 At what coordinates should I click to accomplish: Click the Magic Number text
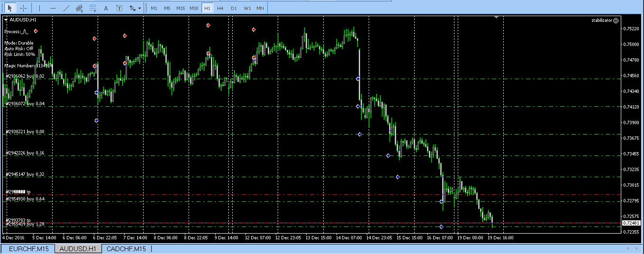coord(27,66)
